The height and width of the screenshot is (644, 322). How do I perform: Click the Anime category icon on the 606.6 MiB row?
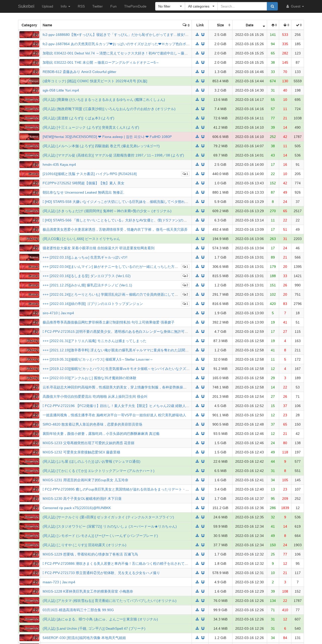coord(29,137)
